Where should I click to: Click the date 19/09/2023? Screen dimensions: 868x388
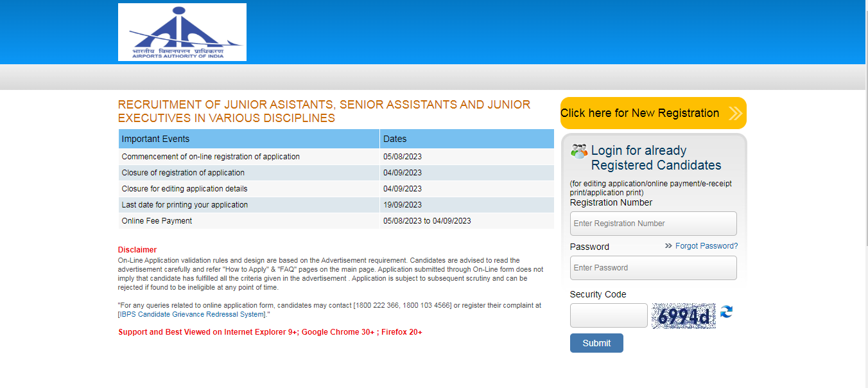coord(403,205)
